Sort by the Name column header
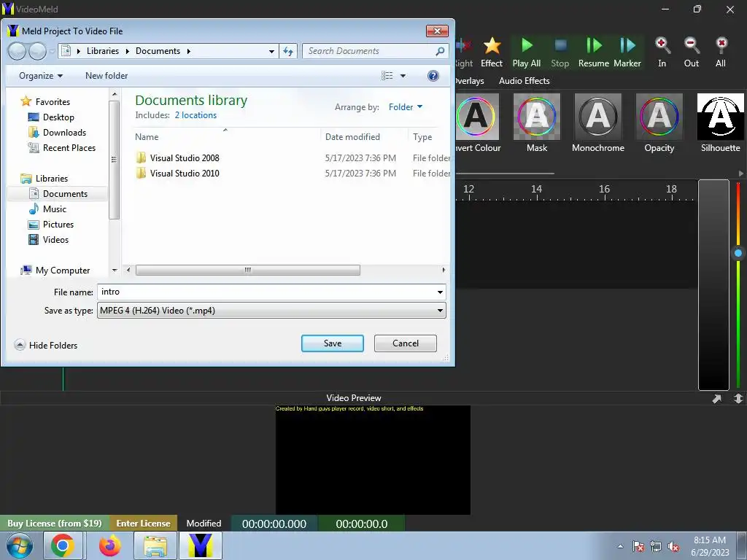747x560 pixels. coord(146,137)
